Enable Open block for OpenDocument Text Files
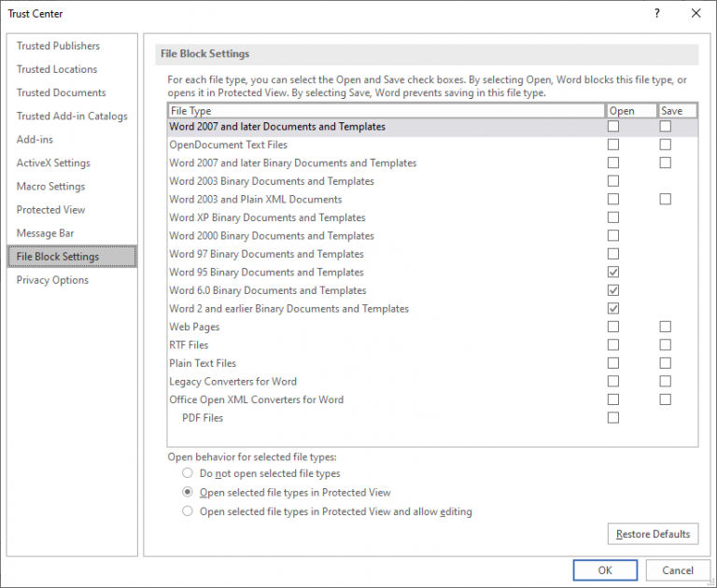This screenshot has width=717, height=588. click(613, 145)
